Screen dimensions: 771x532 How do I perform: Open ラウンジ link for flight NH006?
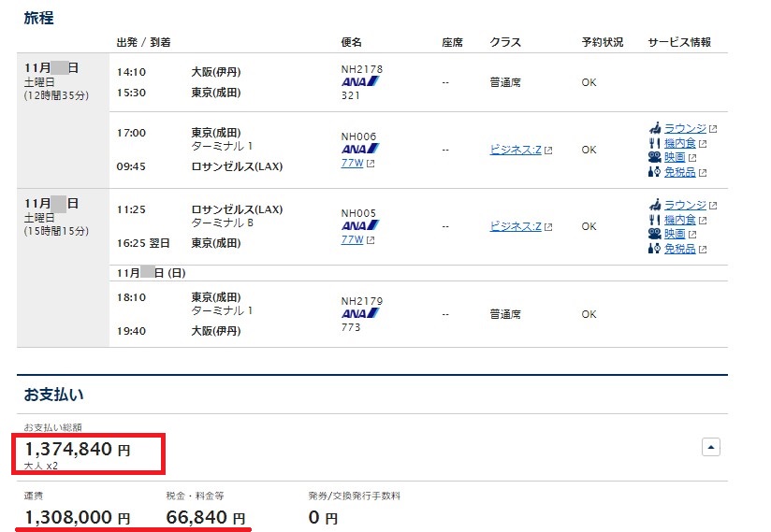(685, 129)
